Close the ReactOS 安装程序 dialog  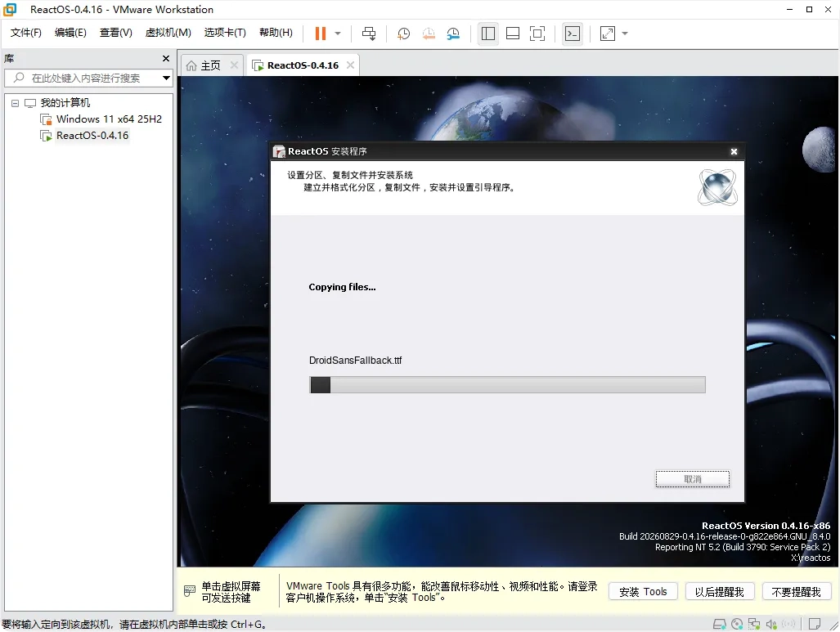(734, 151)
